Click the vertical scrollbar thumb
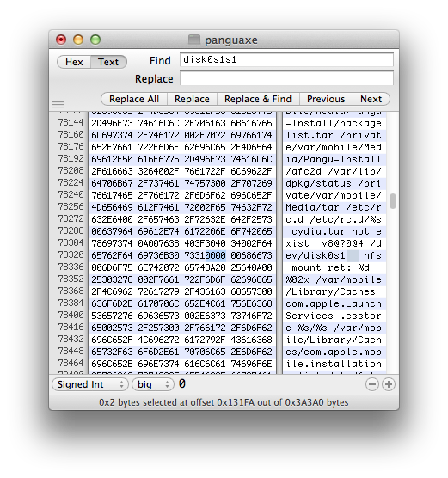Viewport: 448px width, 478px height. (x=393, y=201)
